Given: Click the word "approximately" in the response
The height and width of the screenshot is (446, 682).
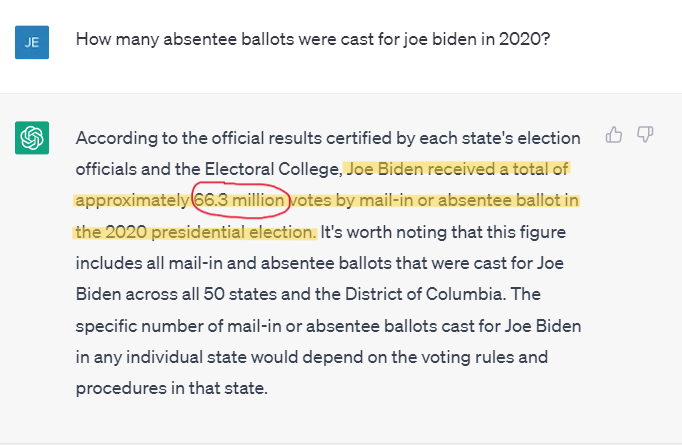Looking at the screenshot, I should point(132,201).
